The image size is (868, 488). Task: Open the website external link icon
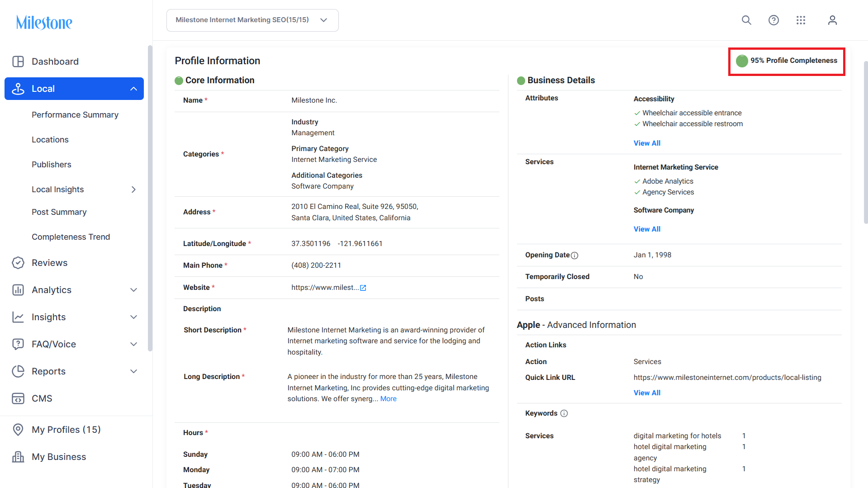click(x=363, y=288)
